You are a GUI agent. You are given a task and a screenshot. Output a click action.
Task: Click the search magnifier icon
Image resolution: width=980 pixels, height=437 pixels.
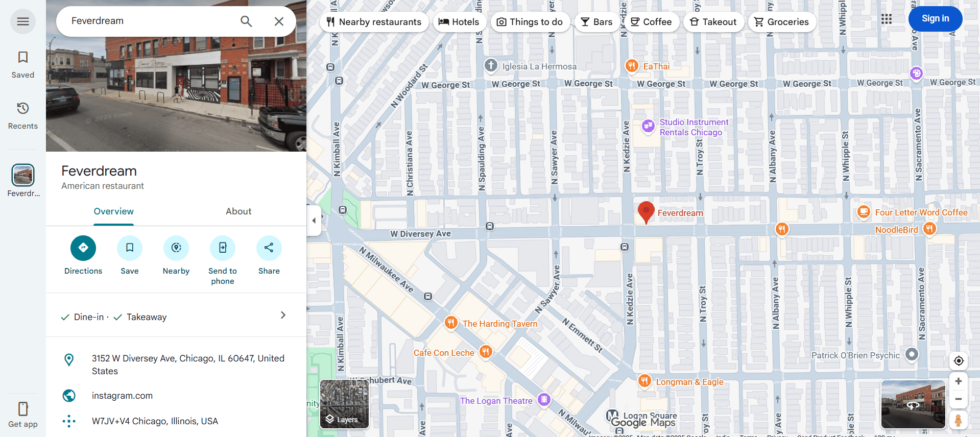pos(246,21)
